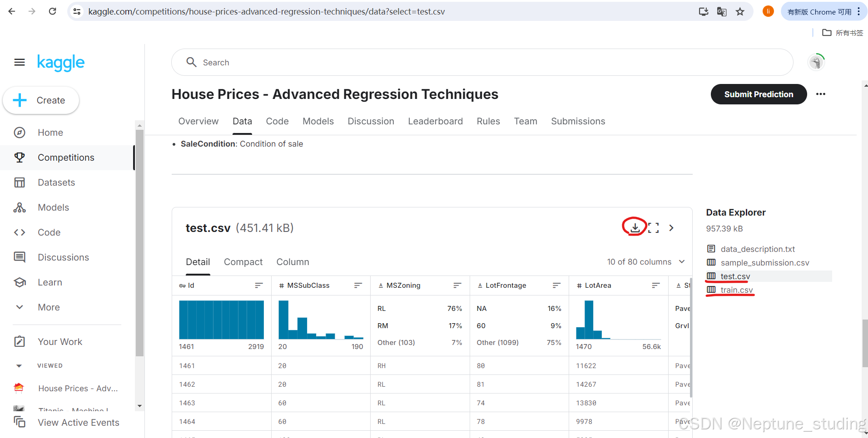Bookmark this page with the star icon

point(740,11)
